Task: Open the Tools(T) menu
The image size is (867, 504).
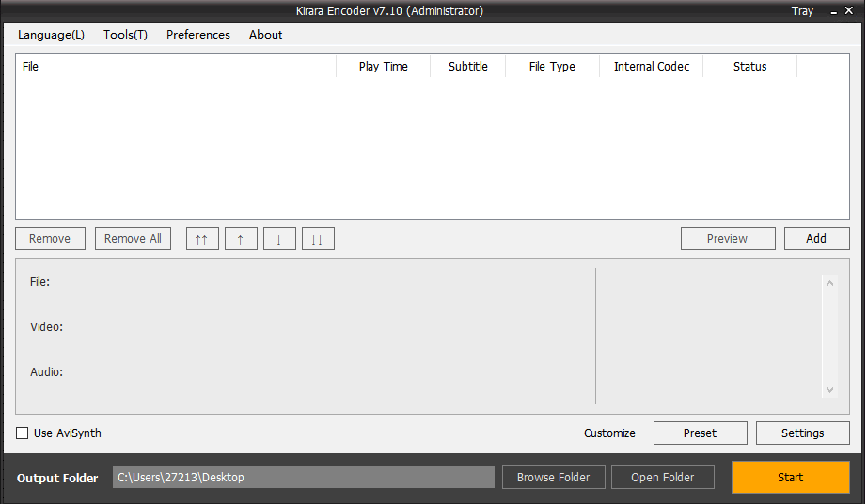Action: tap(125, 34)
